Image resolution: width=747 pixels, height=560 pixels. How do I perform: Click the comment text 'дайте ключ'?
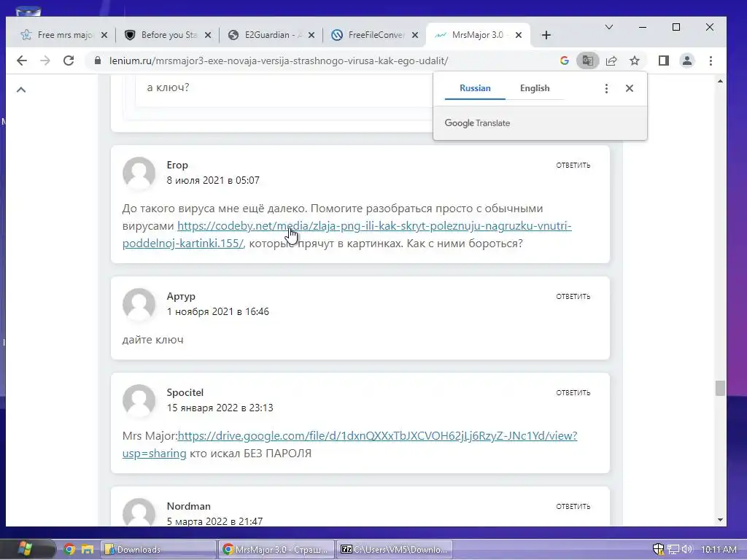(x=153, y=340)
